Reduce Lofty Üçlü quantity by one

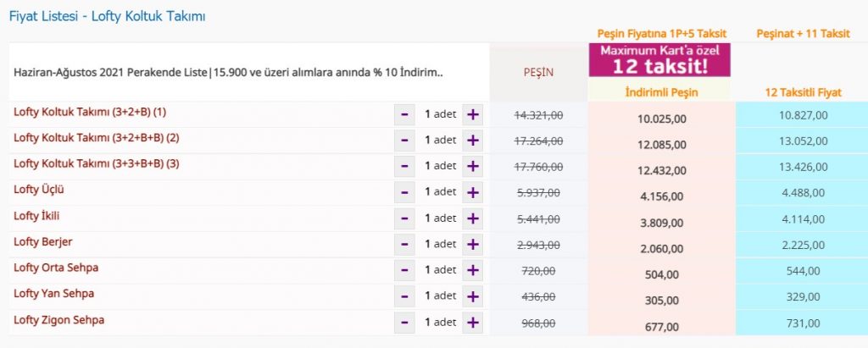(x=404, y=192)
